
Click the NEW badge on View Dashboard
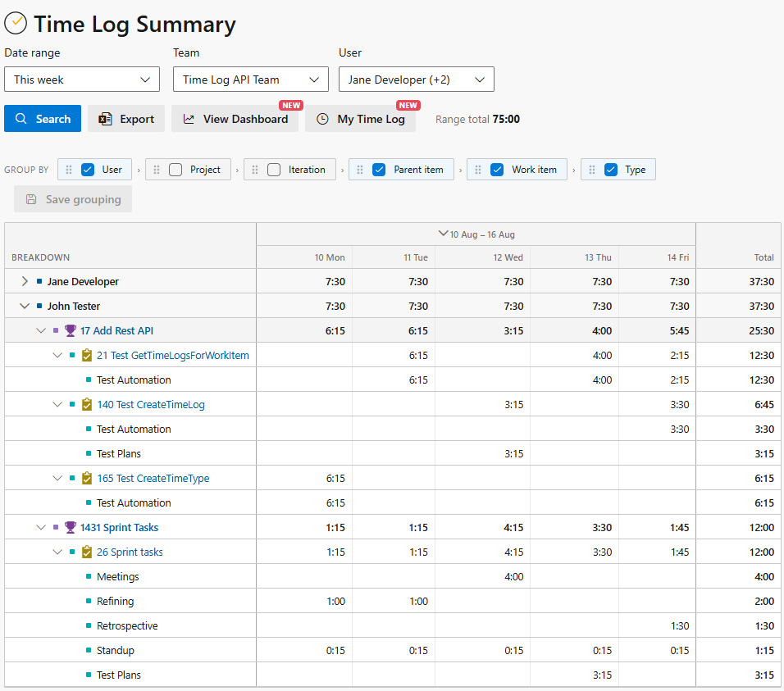pos(291,106)
